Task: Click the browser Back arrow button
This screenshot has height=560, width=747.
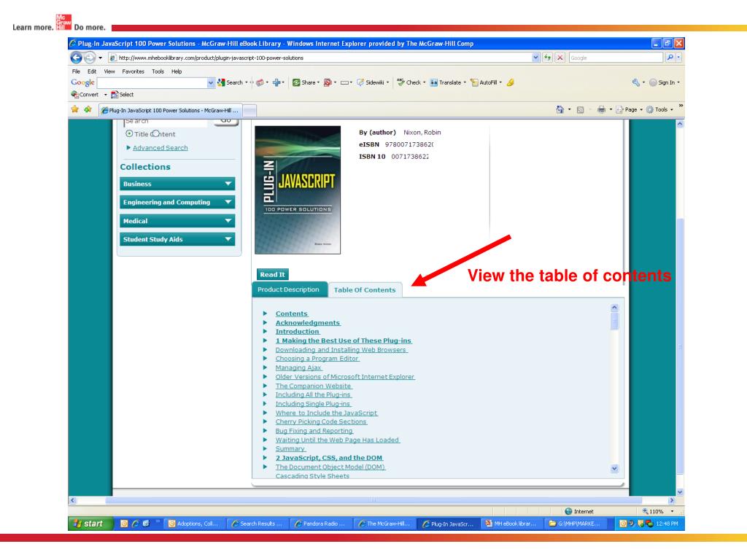Action: [x=76, y=58]
